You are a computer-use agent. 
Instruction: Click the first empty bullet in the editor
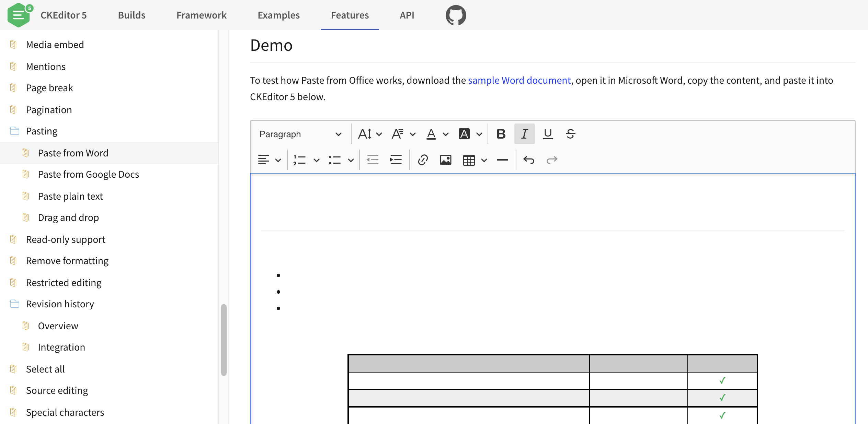278,275
